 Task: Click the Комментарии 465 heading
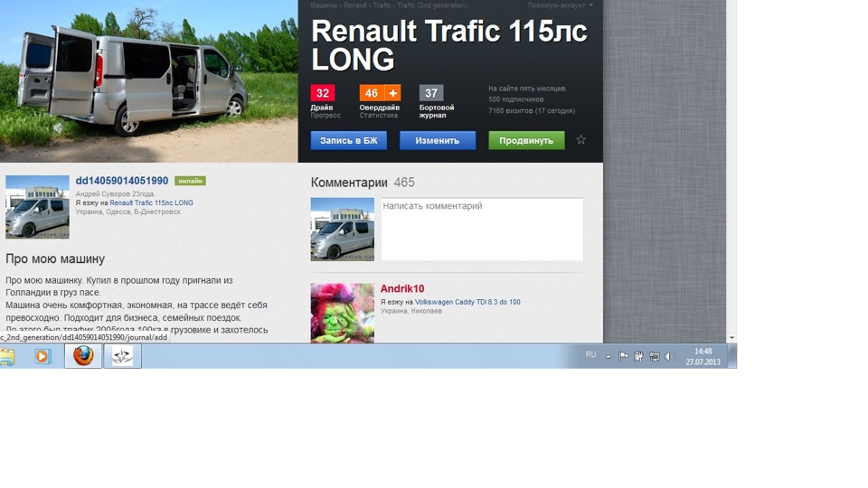coord(363,183)
